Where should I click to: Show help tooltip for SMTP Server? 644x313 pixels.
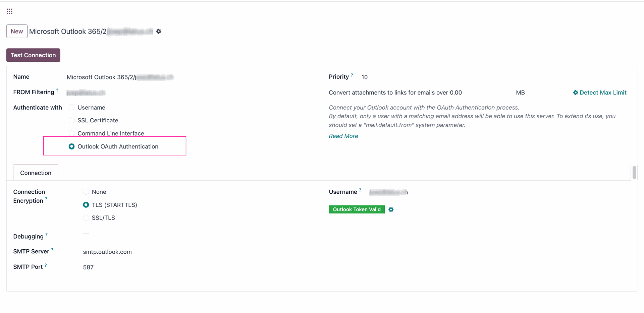click(52, 250)
